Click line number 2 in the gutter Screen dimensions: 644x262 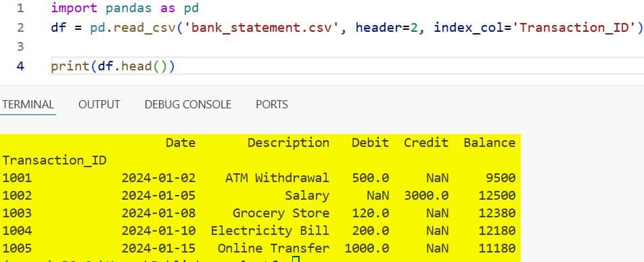coord(20,28)
